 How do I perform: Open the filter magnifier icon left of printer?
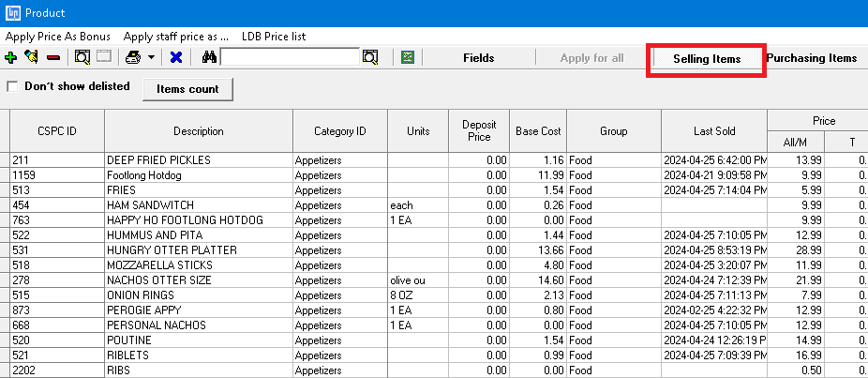click(x=82, y=57)
